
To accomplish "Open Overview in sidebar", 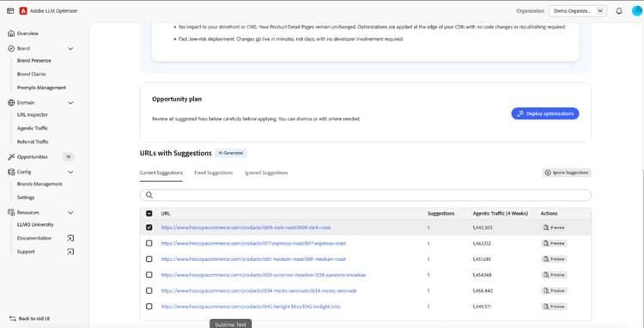I will coord(27,33).
